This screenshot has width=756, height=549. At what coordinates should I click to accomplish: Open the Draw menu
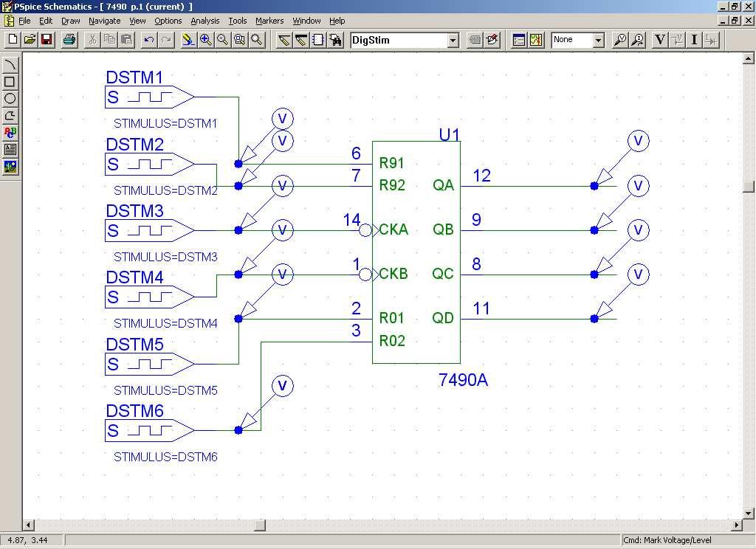(70, 21)
